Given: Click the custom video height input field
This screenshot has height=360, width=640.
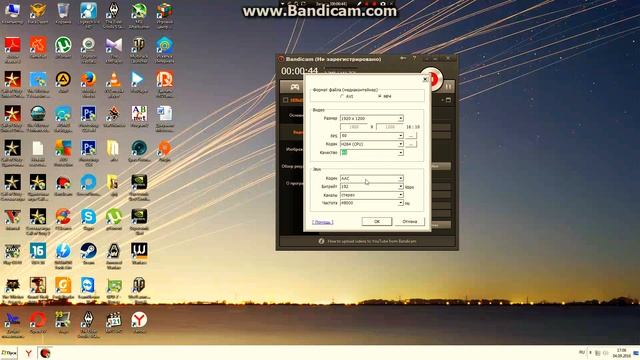Looking at the screenshot, I should (x=390, y=127).
